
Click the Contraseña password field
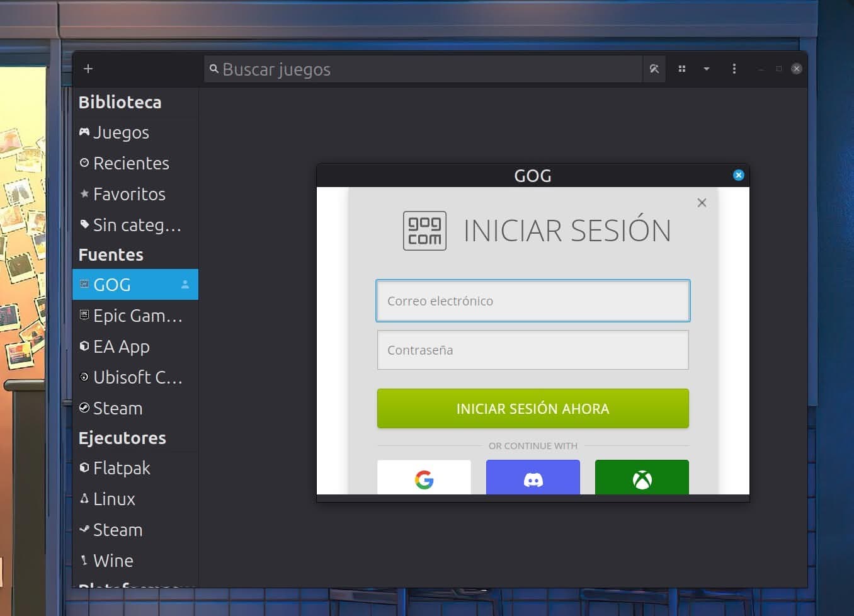[x=533, y=350]
